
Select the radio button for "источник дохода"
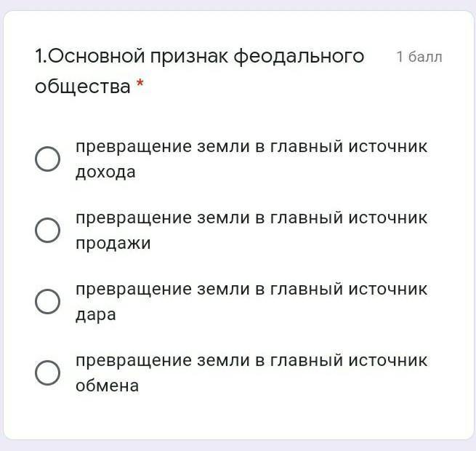point(47,159)
